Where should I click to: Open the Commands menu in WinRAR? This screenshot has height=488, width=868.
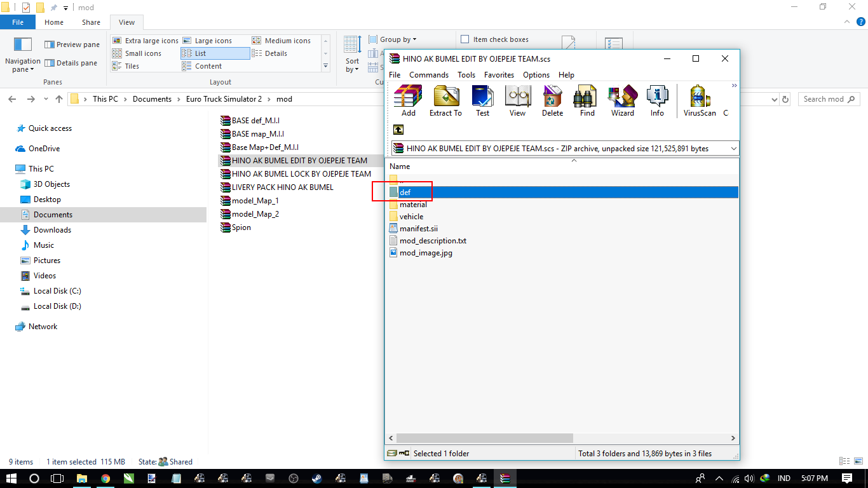(429, 75)
